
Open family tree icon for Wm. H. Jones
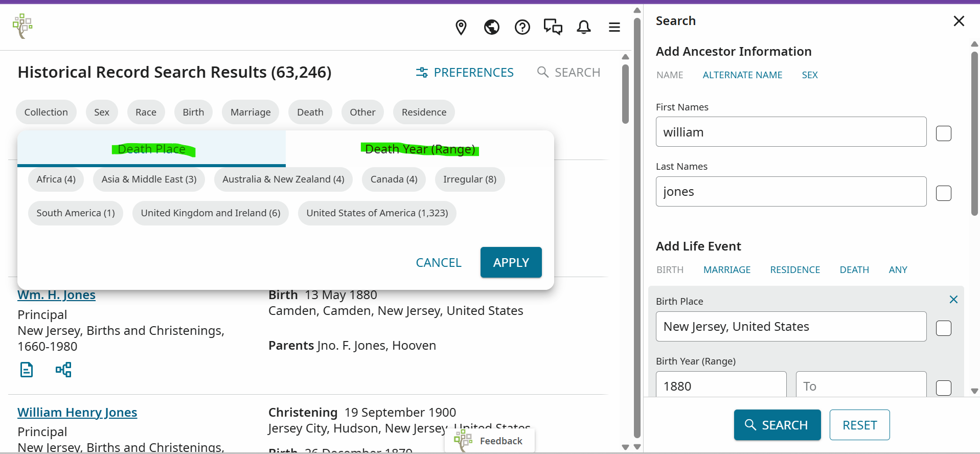pyautogui.click(x=63, y=369)
